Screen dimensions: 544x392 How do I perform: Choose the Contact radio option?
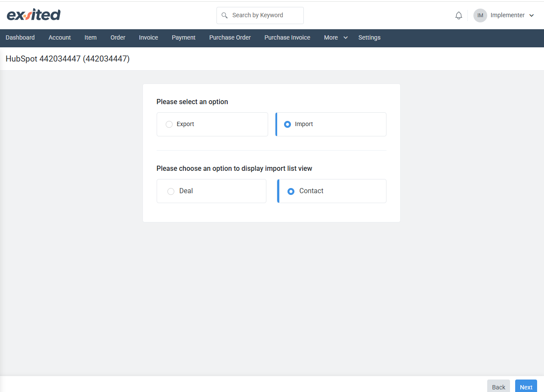coord(291,191)
